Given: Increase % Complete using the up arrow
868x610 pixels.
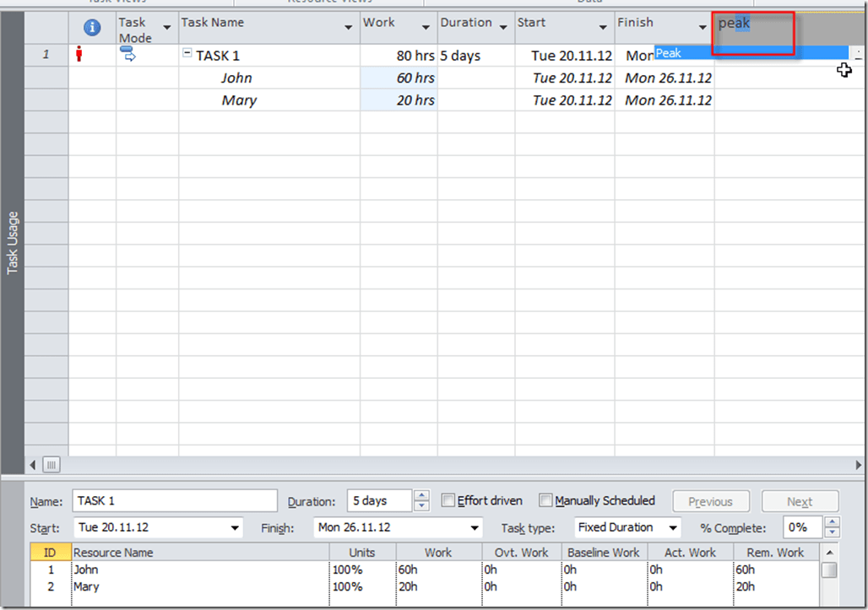Looking at the screenshot, I should pos(833,522).
